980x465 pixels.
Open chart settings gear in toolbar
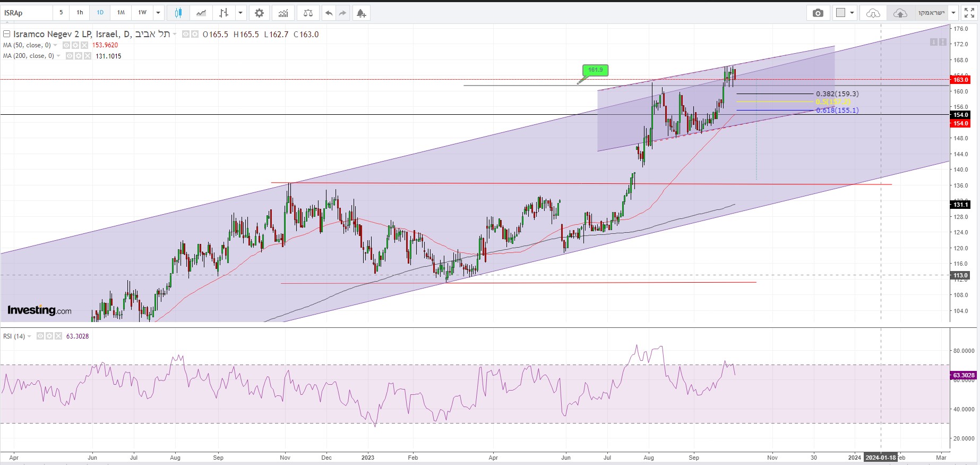pos(259,13)
